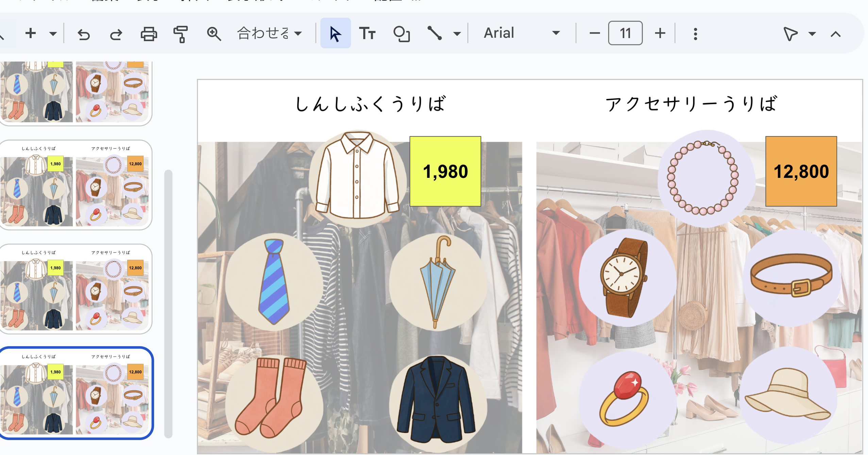Print the presentation
868x455 pixels.
149,34
